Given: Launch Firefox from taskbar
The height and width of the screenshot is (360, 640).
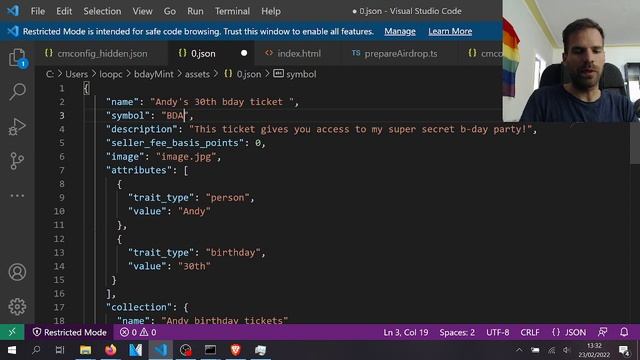Looking at the screenshot, I should (x=111, y=350).
